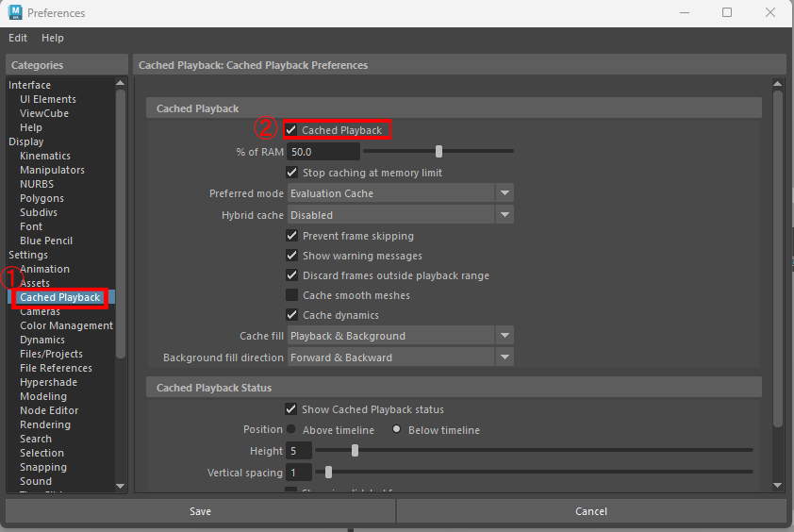Enable the Cache smooth meshes checkbox
Screen dimensions: 794x532
click(292, 295)
